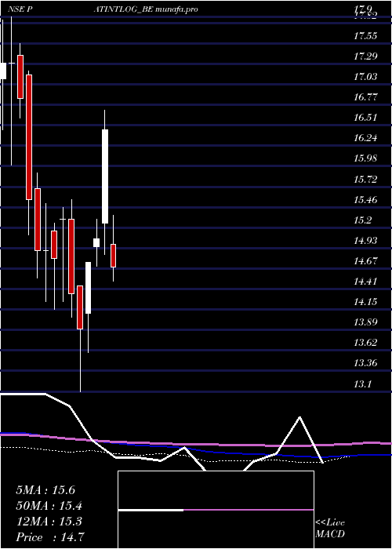Click the 16.24 price axis label
This screenshot has width=392, height=549.
point(365,138)
